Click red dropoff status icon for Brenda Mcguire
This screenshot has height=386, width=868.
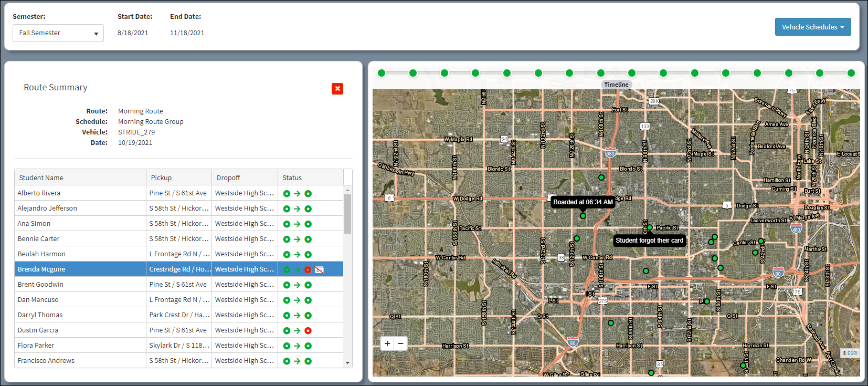[308, 270]
